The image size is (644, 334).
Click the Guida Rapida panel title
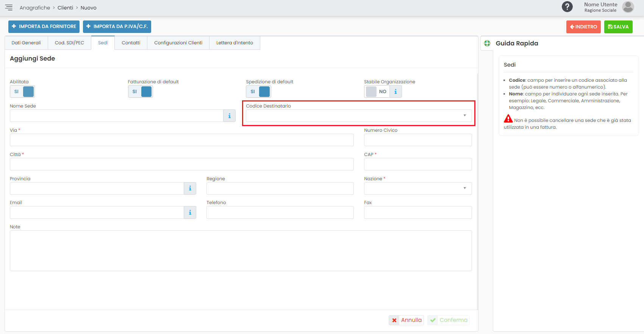(517, 43)
